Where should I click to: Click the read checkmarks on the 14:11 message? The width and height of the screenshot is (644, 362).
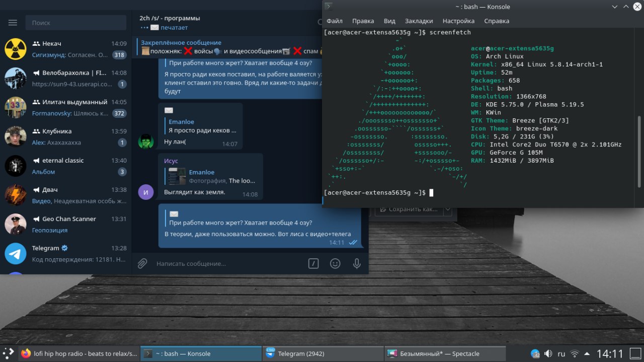pos(353,242)
